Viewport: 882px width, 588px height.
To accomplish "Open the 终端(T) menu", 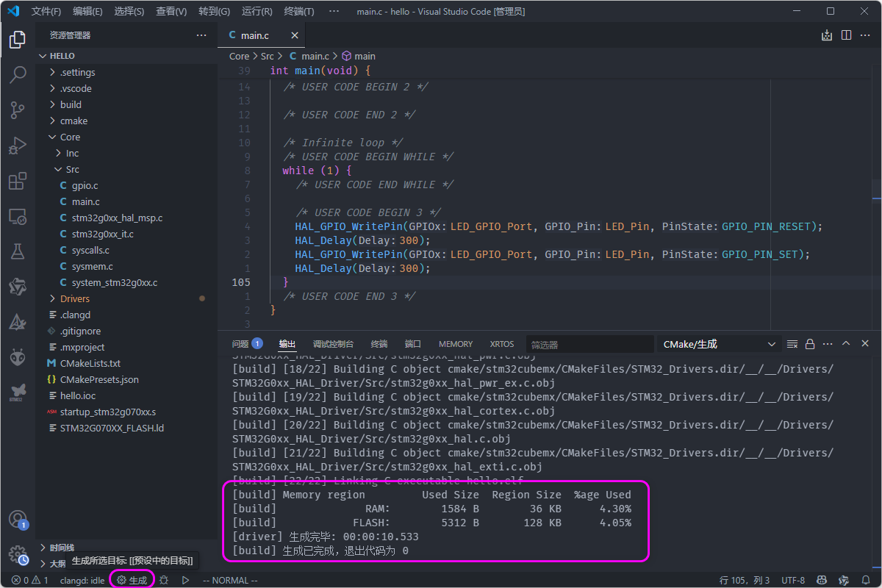I will 299,12.
